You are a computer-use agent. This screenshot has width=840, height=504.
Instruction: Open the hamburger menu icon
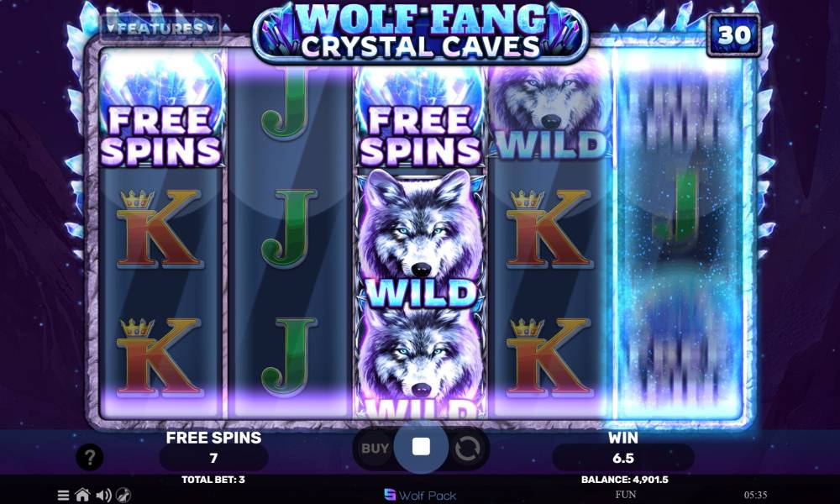pos(63,496)
